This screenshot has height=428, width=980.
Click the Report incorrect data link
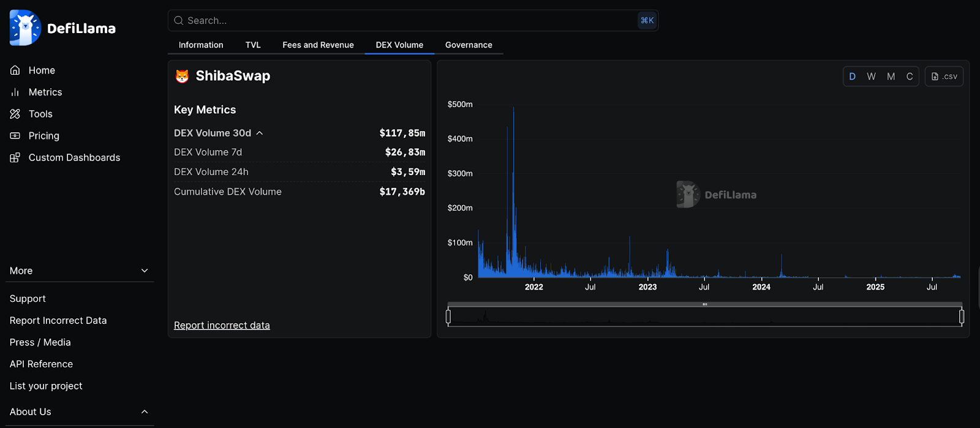click(222, 325)
